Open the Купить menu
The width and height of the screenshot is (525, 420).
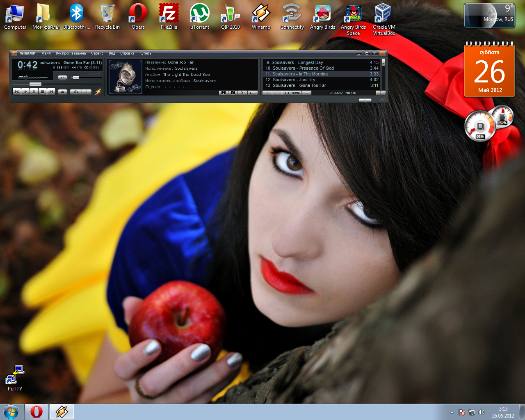coord(145,53)
